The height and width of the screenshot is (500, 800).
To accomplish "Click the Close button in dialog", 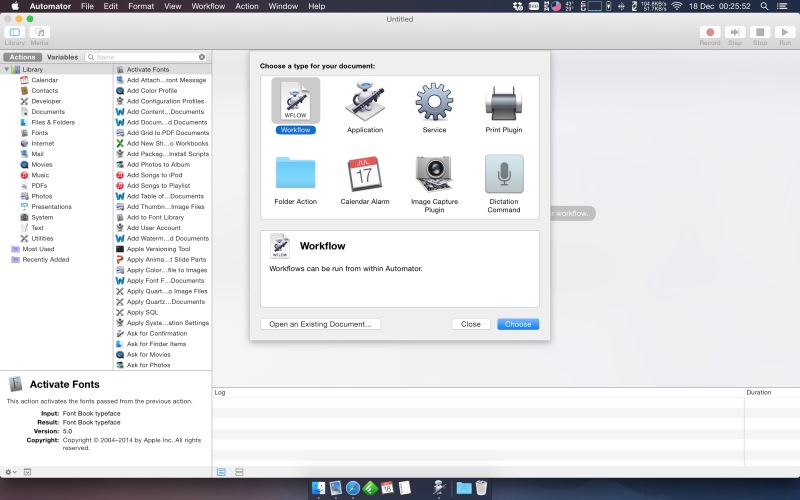I will click(470, 324).
